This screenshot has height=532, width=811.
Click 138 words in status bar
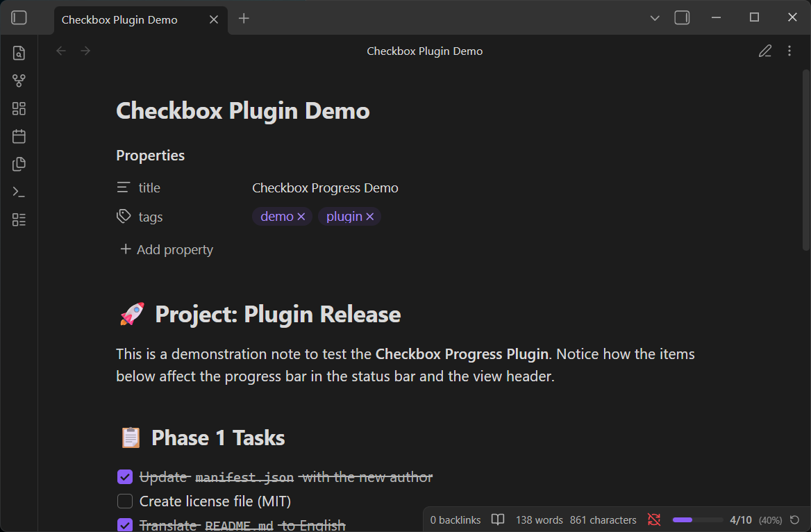tap(539, 520)
